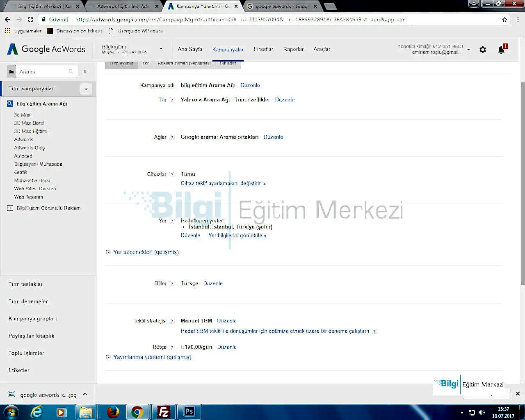Collapse sidebar with the double-chevron icon
Viewport: 525px width, 420px height.
point(85,72)
